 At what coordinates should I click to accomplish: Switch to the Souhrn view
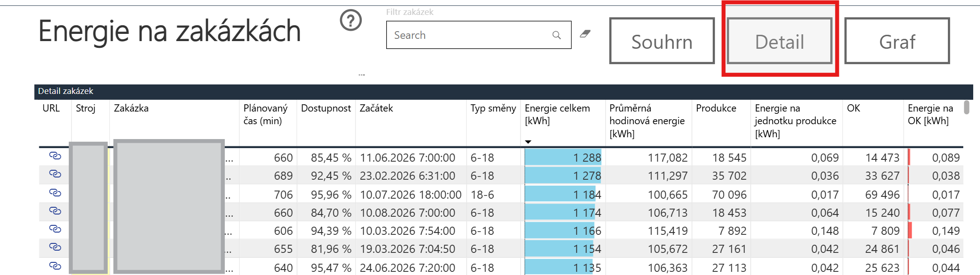662,41
